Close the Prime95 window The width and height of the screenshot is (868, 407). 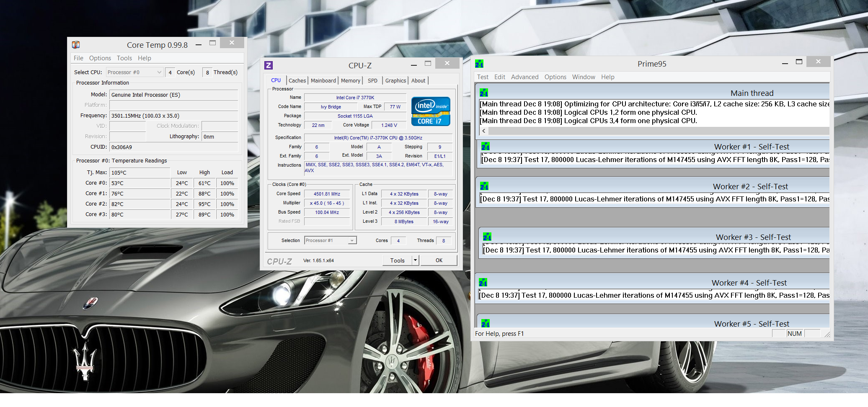tap(818, 62)
